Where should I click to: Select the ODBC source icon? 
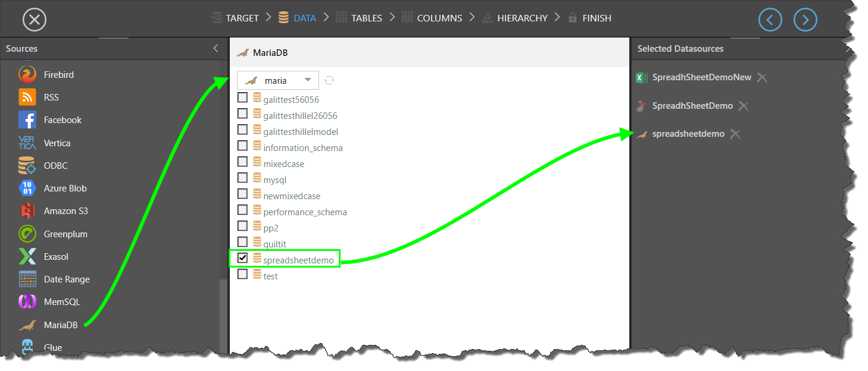tap(27, 165)
